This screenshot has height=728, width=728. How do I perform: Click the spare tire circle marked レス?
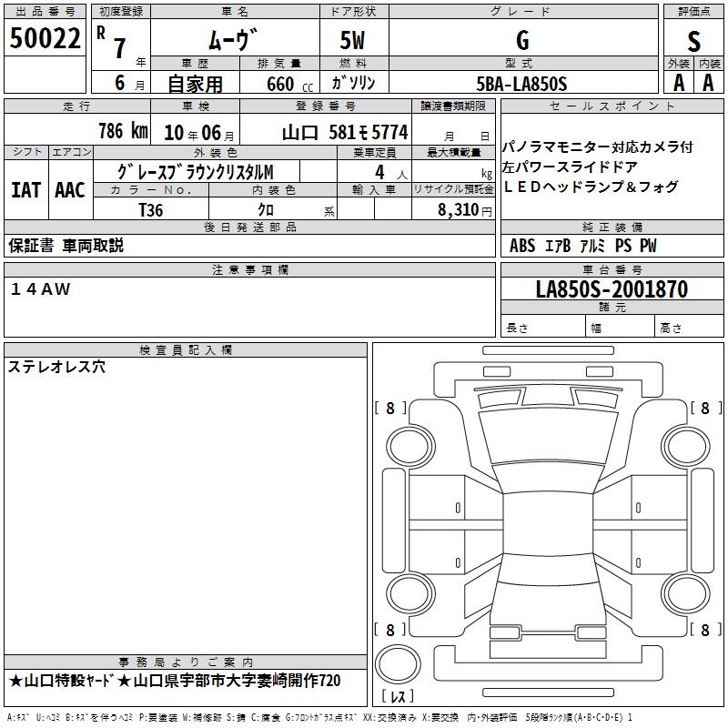coord(398,664)
